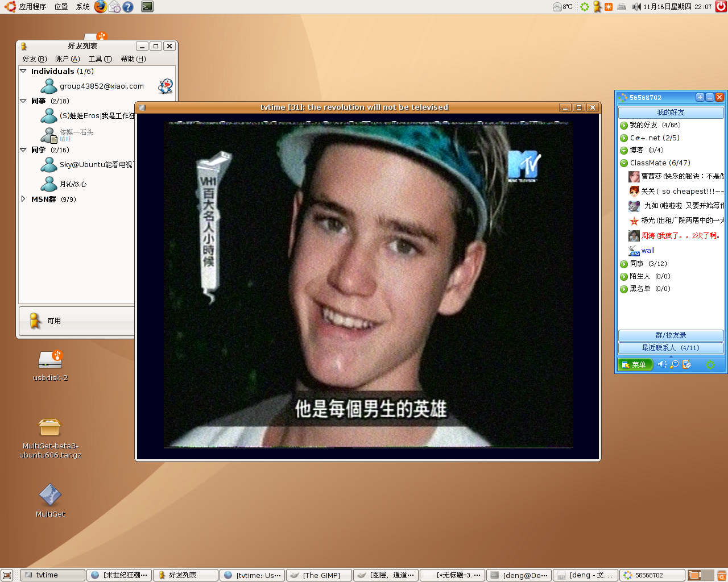Image resolution: width=728 pixels, height=582 pixels.
Task: Click the yellow Pidgin buddy tray icon
Action: (x=597, y=7)
